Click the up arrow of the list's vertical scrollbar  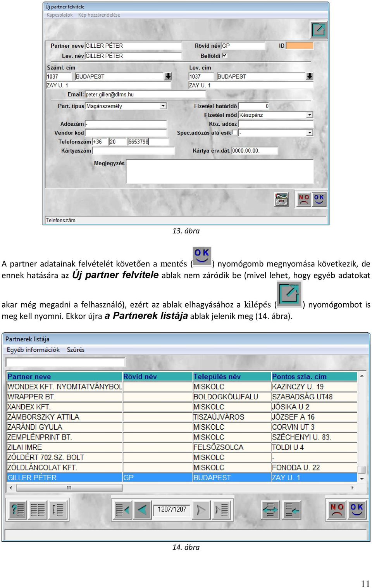point(362,376)
